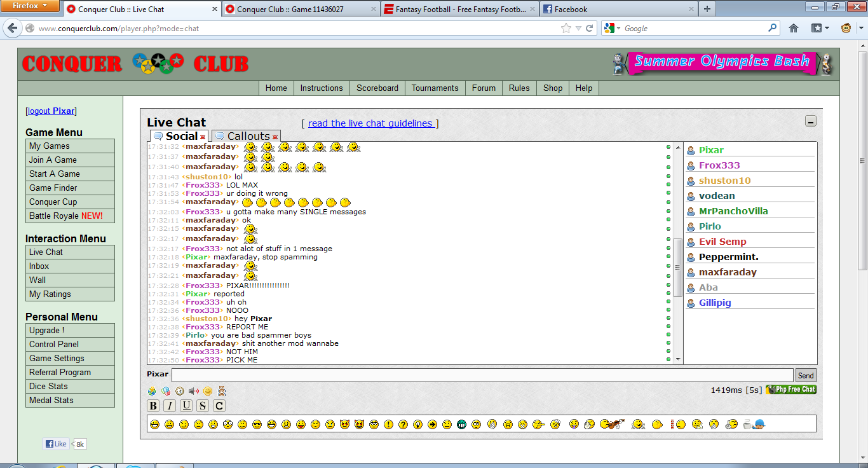Toggle timestamps with the clock icon
Viewport: 868px width, 468px height.
click(x=180, y=391)
